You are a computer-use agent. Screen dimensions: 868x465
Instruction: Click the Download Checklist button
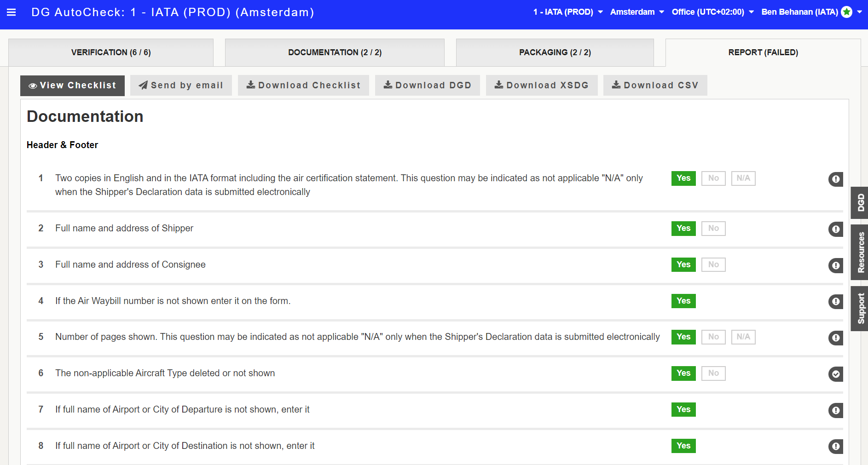click(x=303, y=86)
